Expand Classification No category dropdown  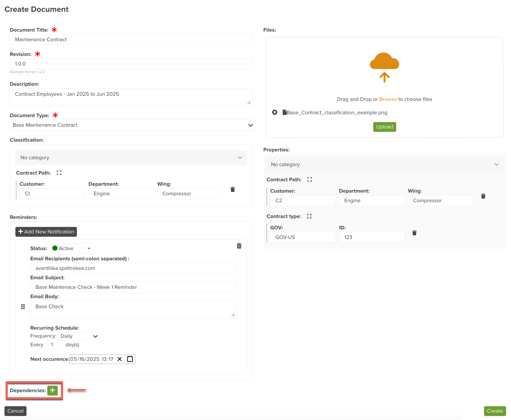click(x=131, y=157)
